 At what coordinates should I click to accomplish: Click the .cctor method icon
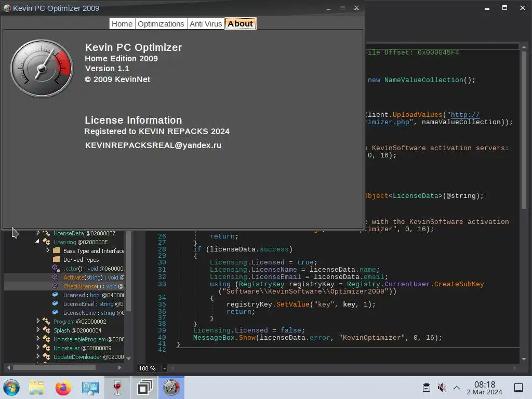[56, 269]
